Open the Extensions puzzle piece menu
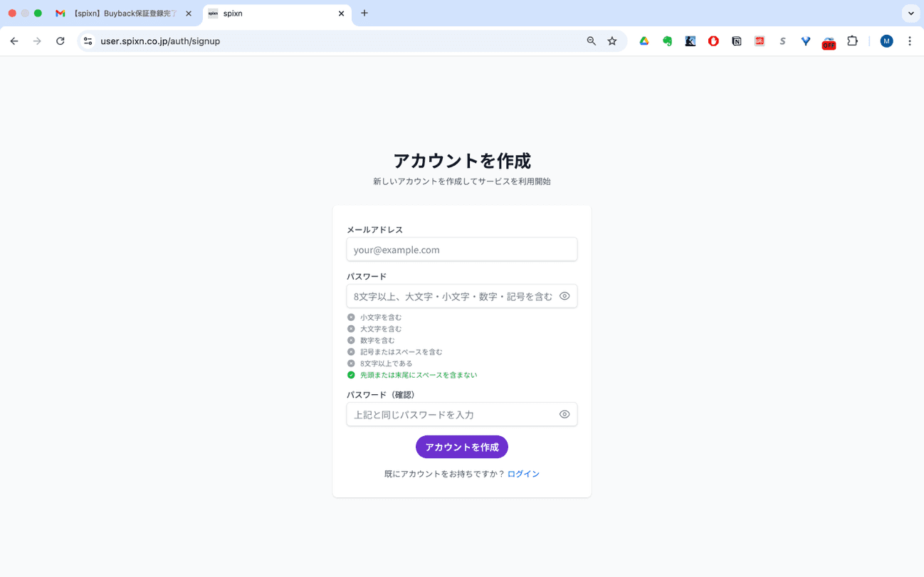 (852, 41)
